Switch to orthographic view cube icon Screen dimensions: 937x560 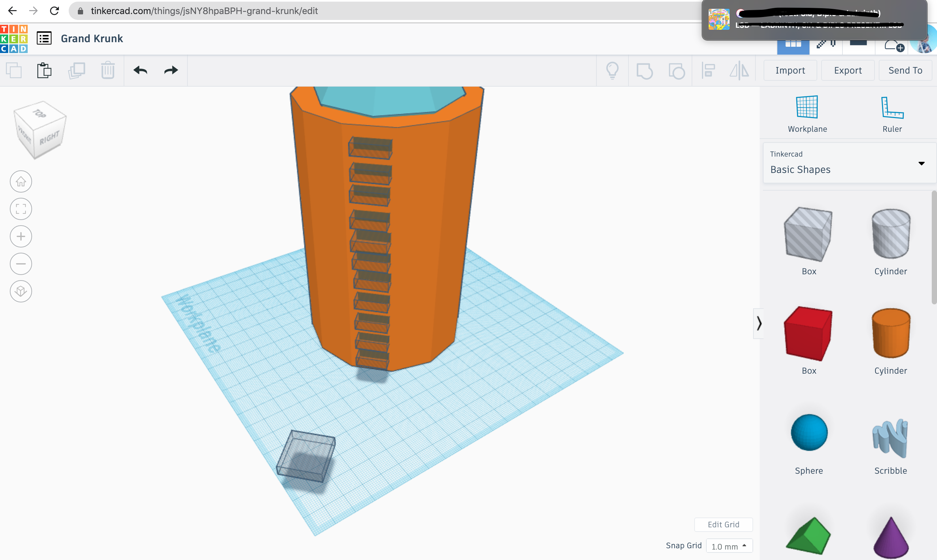point(21,291)
